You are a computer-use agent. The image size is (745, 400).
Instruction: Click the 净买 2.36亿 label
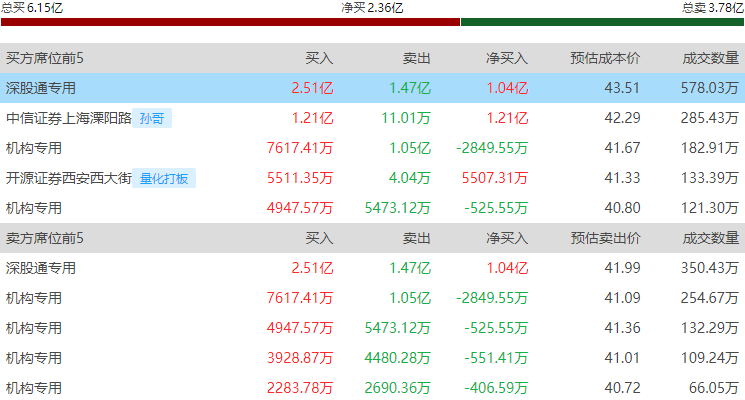pyautogui.click(x=372, y=8)
